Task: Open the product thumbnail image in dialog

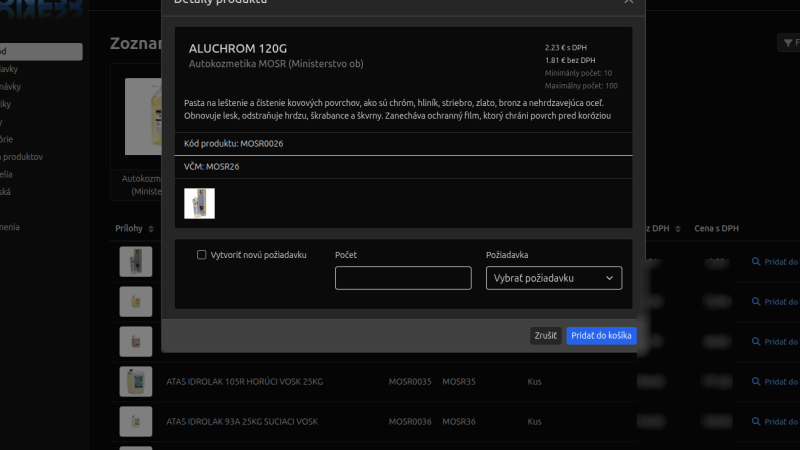Action: [x=199, y=204]
